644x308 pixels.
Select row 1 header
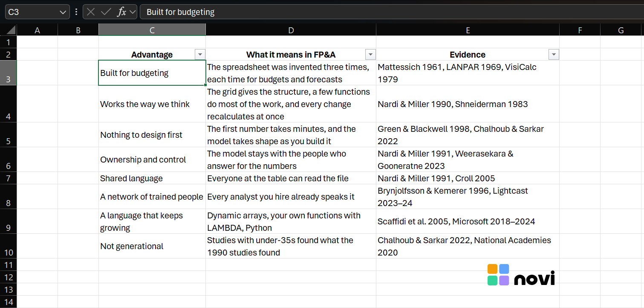coord(9,42)
